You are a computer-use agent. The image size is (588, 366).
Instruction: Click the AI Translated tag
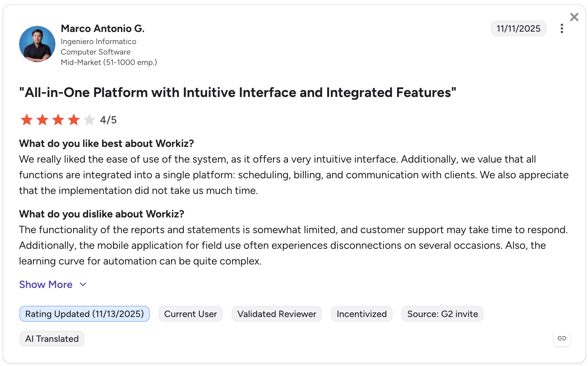pos(52,339)
